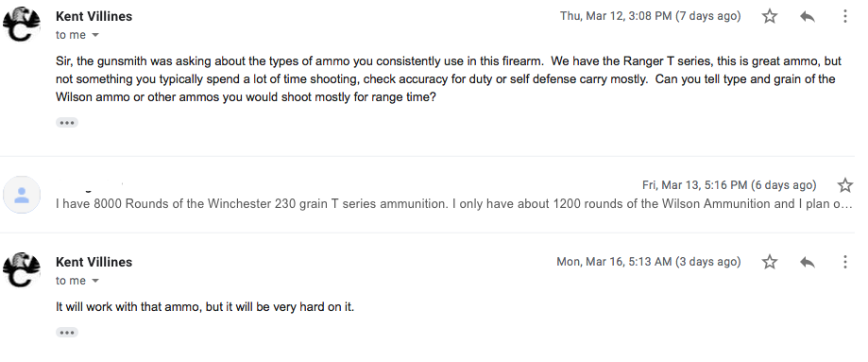Open more options on first email

click(844, 16)
